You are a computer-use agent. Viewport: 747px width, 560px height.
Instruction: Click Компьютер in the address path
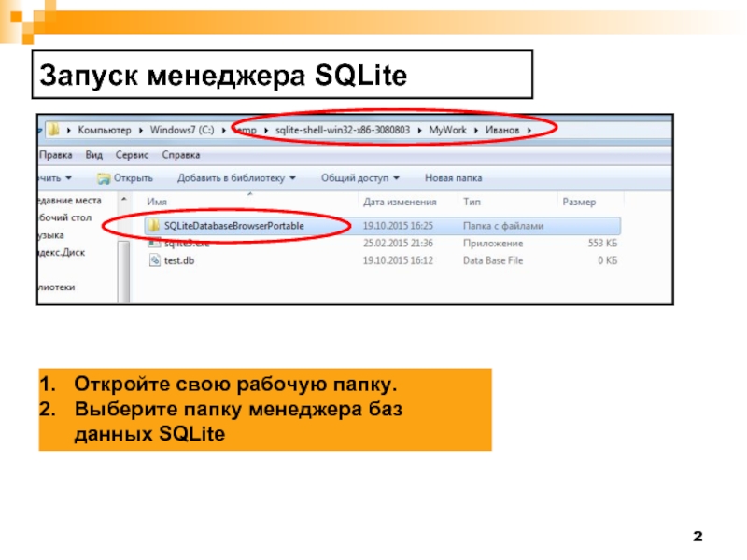(x=105, y=130)
